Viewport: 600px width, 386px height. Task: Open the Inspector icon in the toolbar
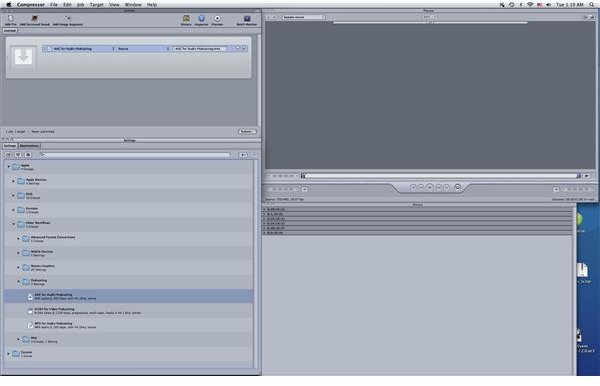click(x=201, y=19)
